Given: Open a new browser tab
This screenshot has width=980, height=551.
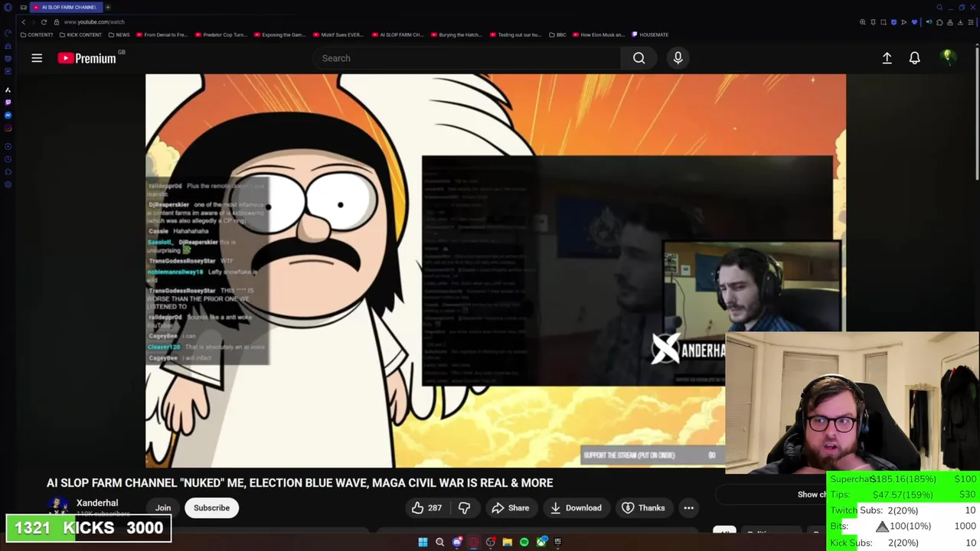Looking at the screenshot, I should pos(108,7).
